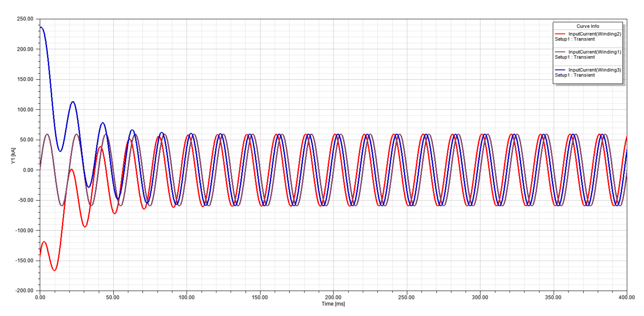Click the 0.00 tick label on the y-axis
The height and width of the screenshot is (316, 644).
coord(28,170)
